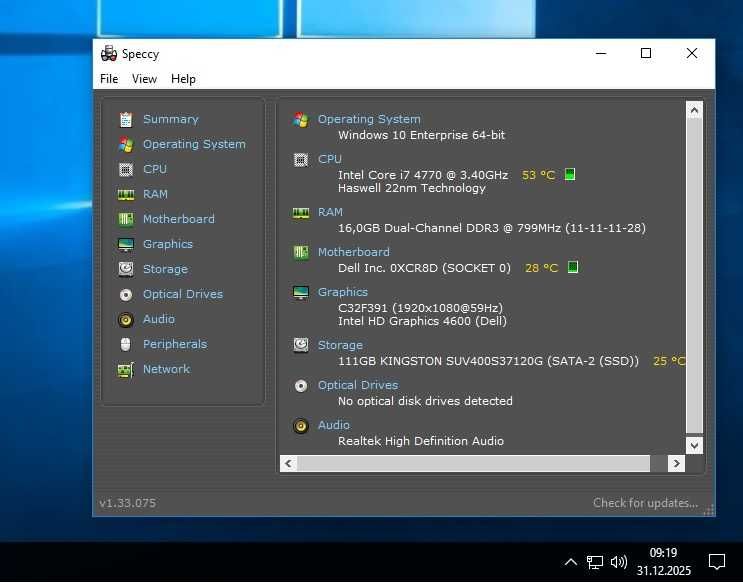Click the Graphics monitor icon in sidebar

tap(126, 245)
